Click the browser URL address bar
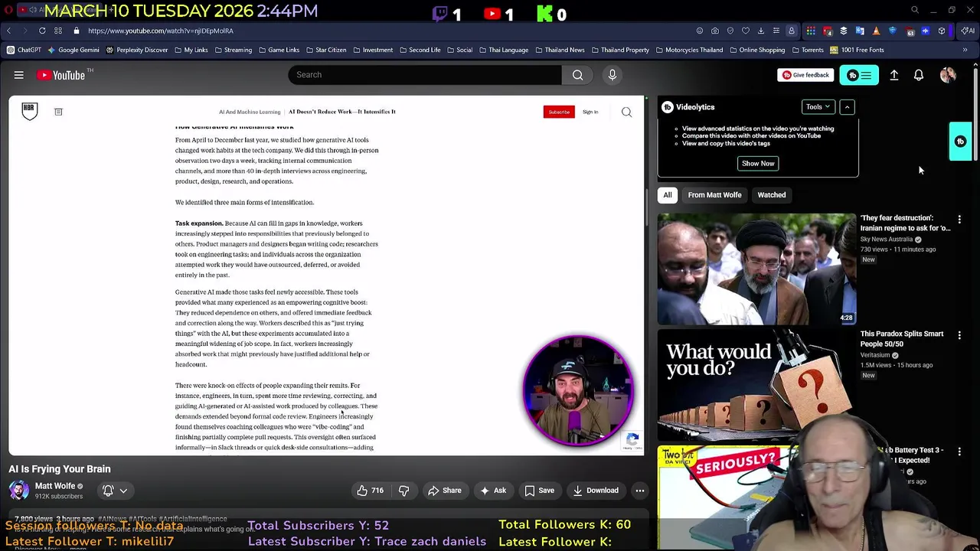This screenshot has width=980, height=551. coord(383,31)
